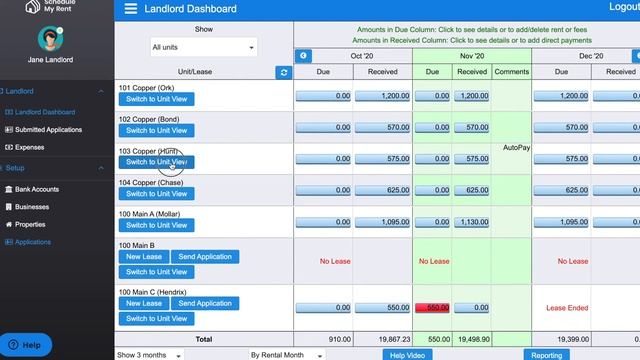Open Expenses page
The height and width of the screenshot is (360, 640).
29,147
